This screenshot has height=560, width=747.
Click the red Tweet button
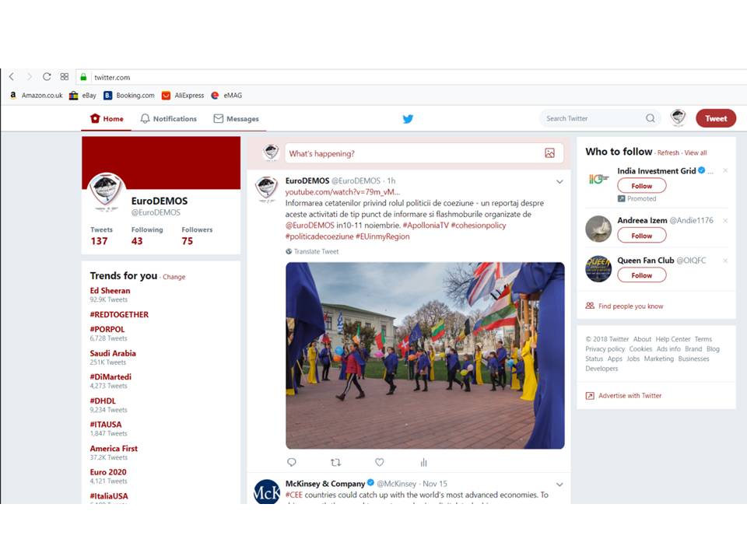pos(716,118)
